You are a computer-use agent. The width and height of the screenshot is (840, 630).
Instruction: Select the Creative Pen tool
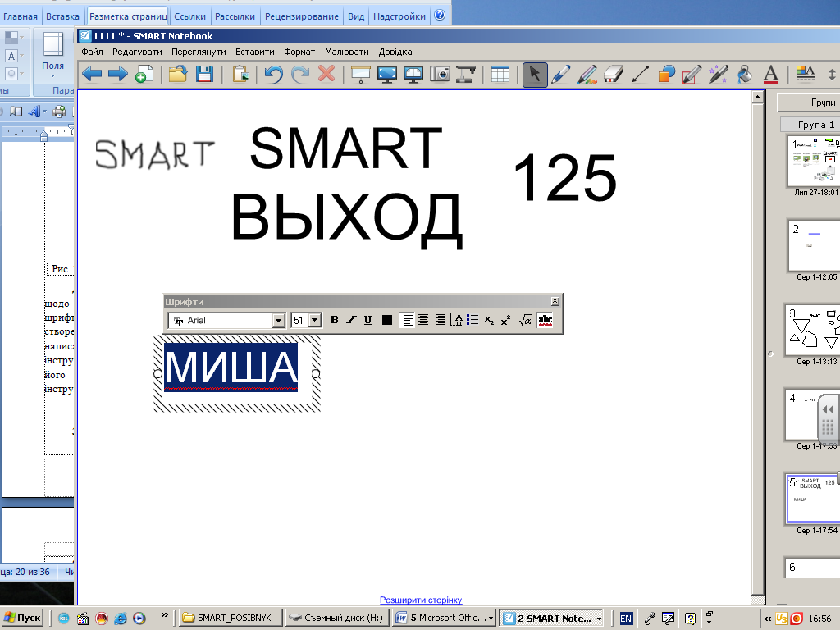(x=587, y=74)
